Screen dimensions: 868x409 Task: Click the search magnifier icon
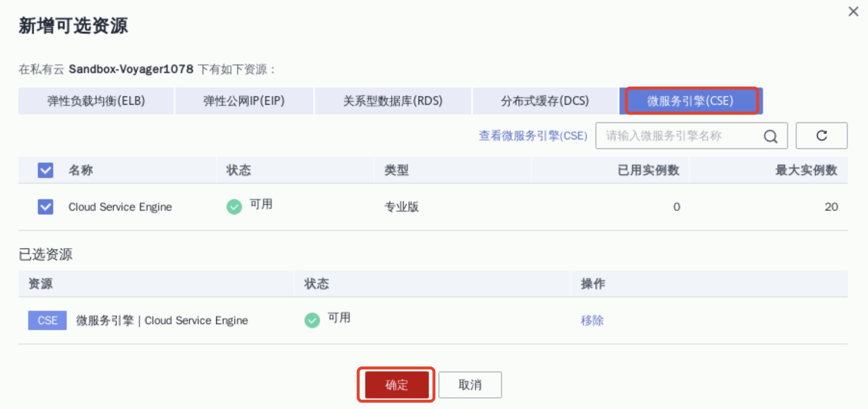pos(770,136)
